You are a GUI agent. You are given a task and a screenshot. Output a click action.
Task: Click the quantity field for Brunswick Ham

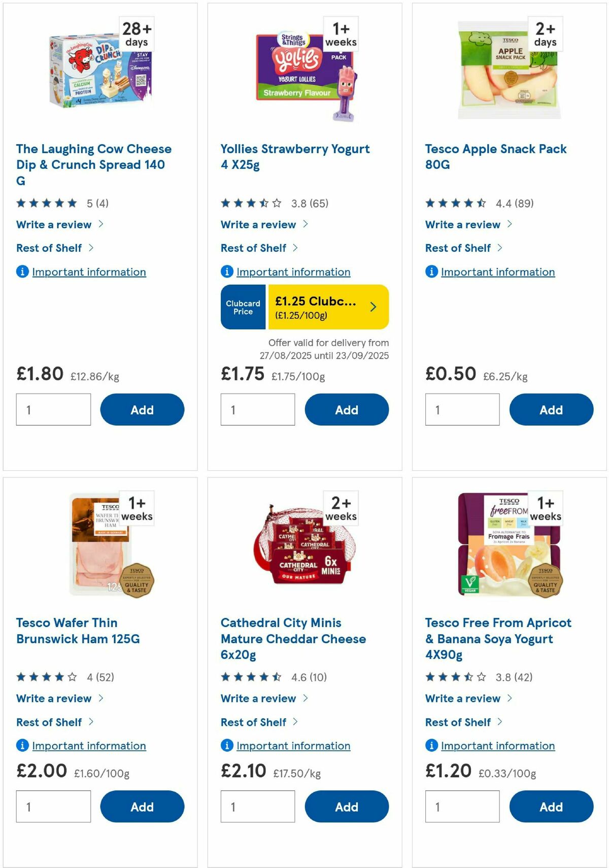(53, 807)
